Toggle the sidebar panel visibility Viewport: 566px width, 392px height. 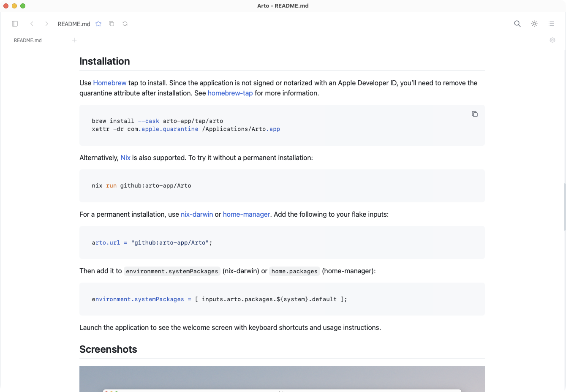click(15, 24)
